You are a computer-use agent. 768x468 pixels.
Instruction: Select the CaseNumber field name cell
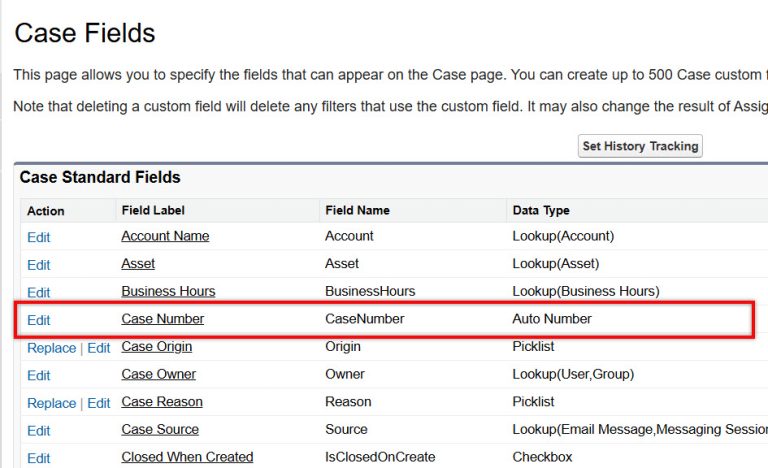point(365,319)
